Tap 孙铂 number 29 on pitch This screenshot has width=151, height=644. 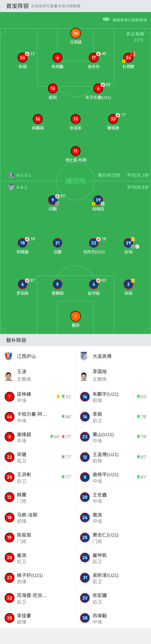tap(128, 243)
